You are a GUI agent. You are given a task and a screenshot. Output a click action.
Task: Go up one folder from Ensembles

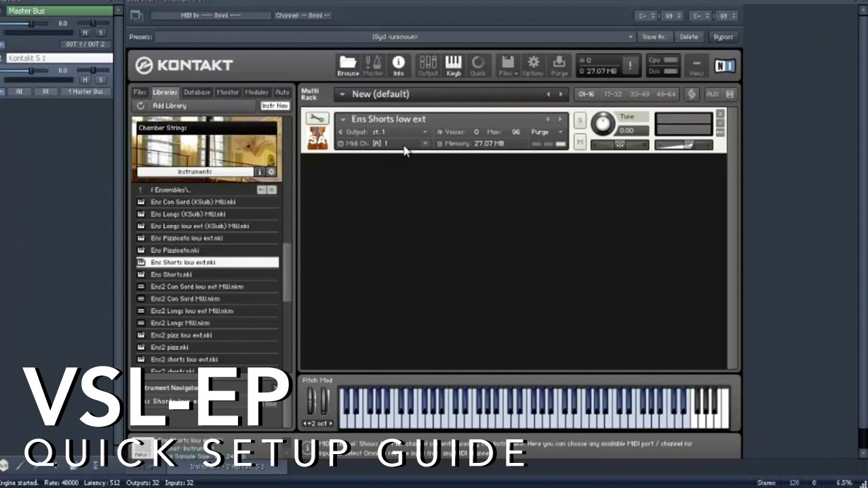click(x=140, y=190)
